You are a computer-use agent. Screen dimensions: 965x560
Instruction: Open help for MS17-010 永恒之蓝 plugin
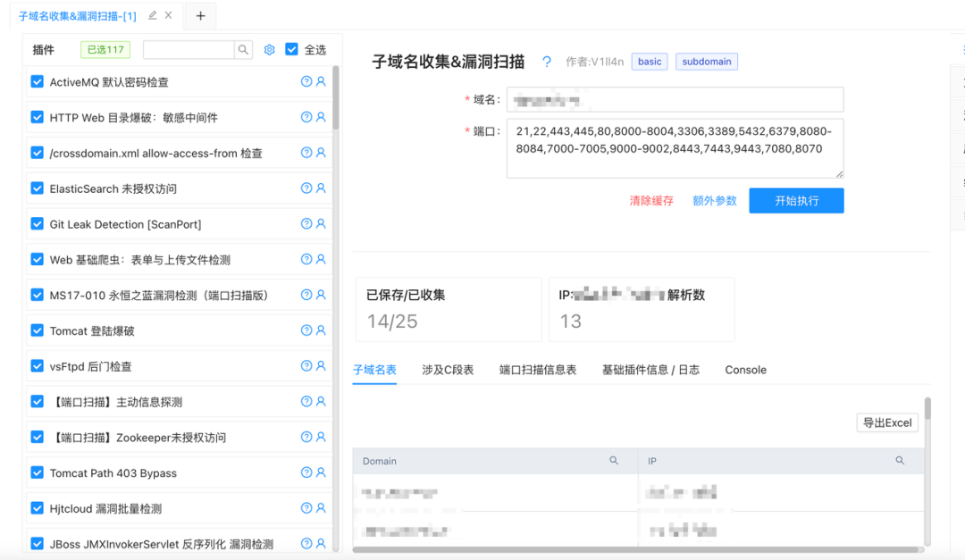pos(306,295)
